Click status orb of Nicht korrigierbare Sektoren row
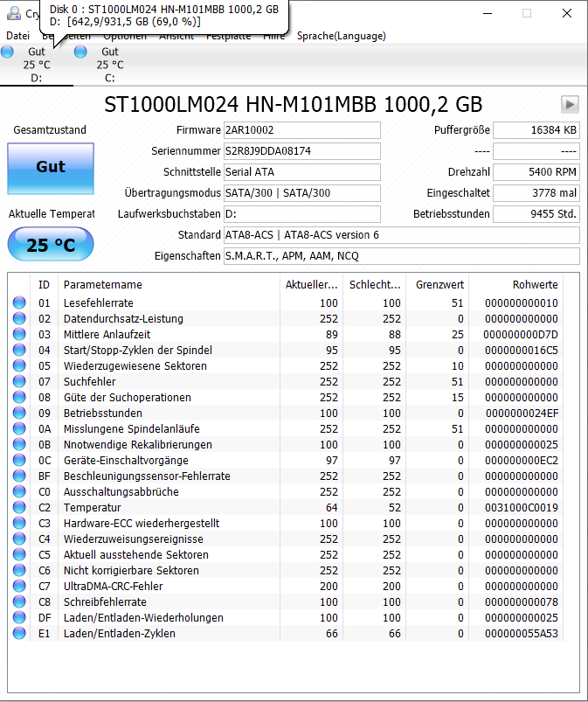588x702 pixels. pyautogui.click(x=19, y=570)
